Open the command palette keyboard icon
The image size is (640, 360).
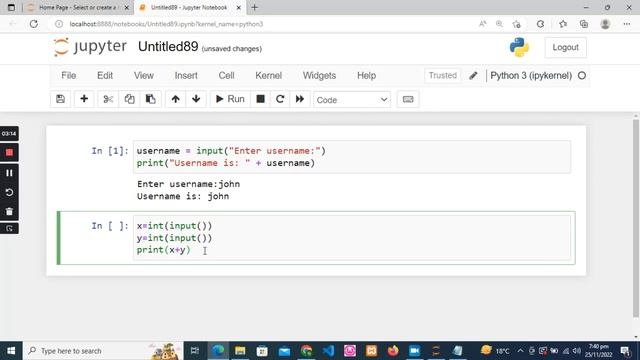coord(408,99)
